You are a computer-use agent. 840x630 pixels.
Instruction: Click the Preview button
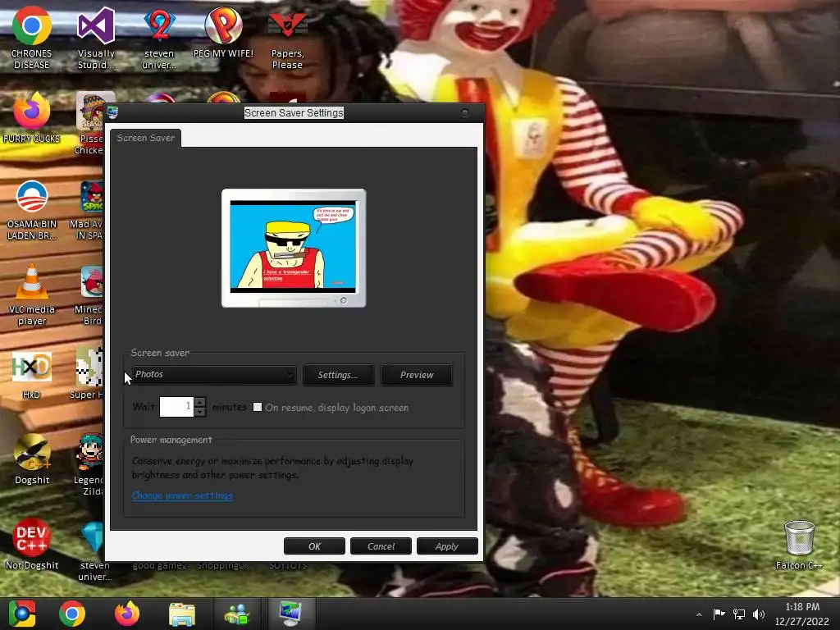point(416,375)
